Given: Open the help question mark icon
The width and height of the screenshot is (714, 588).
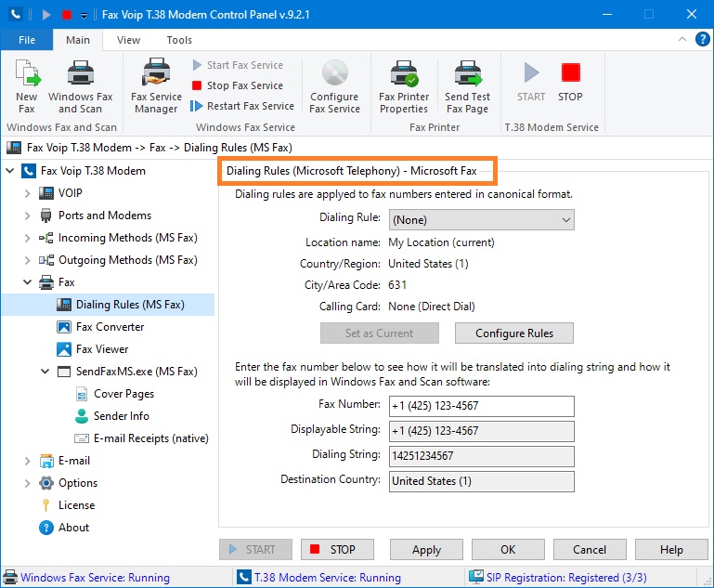Looking at the screenshot, I should pos(702,39).
